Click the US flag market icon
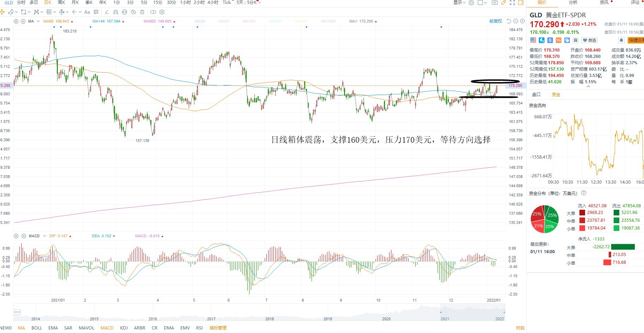The image size is (644, 333). (x=533, y=40)
